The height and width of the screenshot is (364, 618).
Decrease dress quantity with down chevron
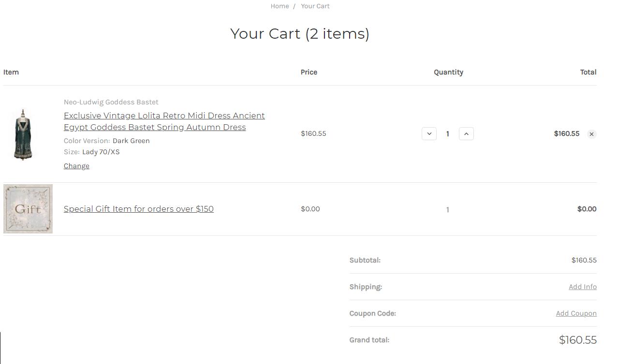(429, 134)
